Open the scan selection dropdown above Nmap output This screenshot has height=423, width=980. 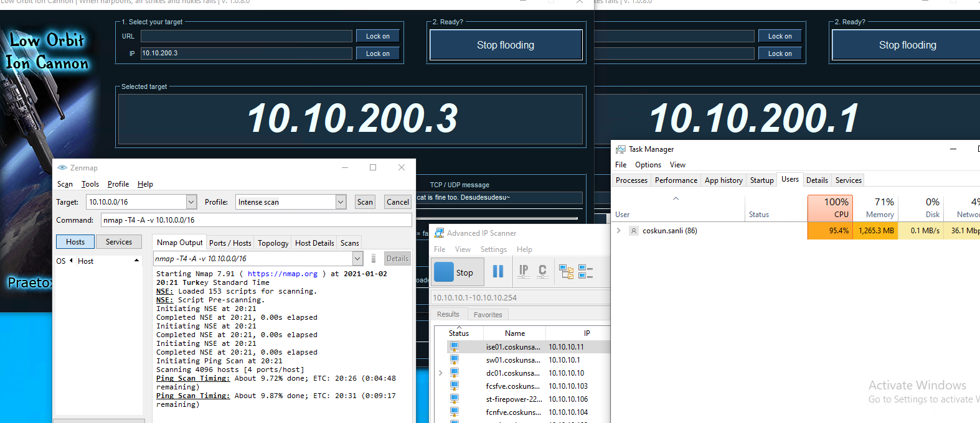[357, 259]
